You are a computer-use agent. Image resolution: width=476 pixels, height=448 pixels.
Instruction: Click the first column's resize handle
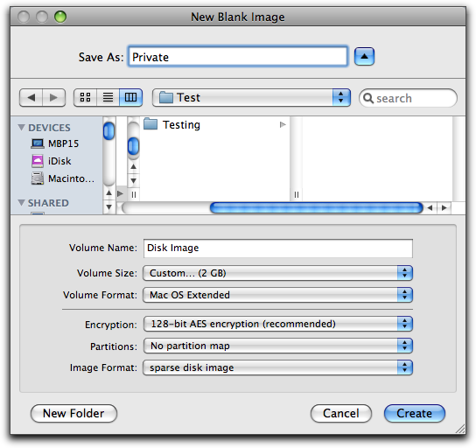pos(134,194)
